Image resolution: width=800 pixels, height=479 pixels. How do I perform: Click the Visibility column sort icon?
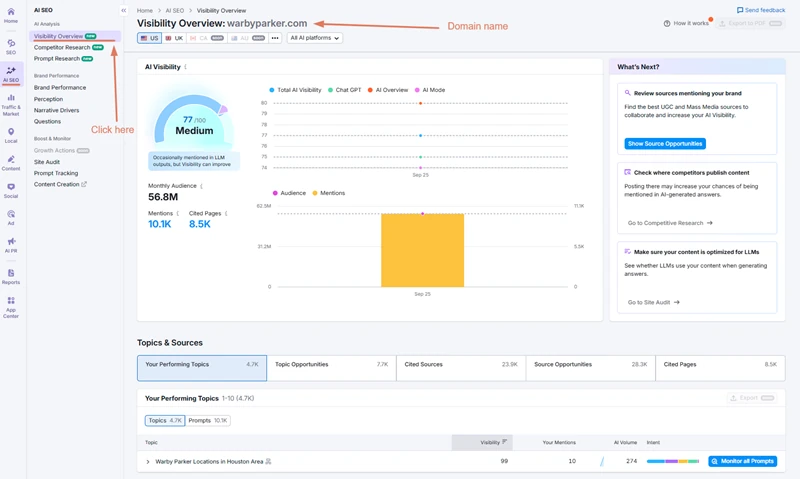505,442
